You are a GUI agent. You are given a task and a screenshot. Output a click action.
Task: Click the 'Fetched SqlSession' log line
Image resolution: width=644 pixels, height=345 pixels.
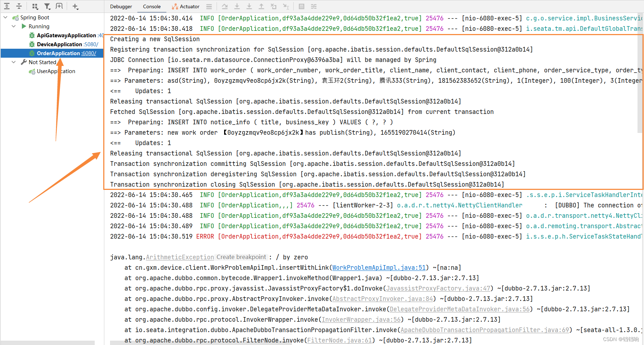[302, 112]
